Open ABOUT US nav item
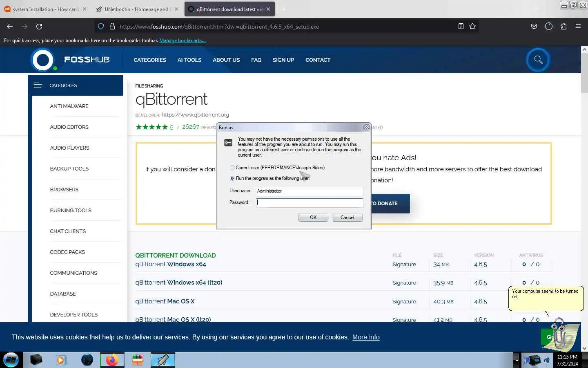 (226, 60)
